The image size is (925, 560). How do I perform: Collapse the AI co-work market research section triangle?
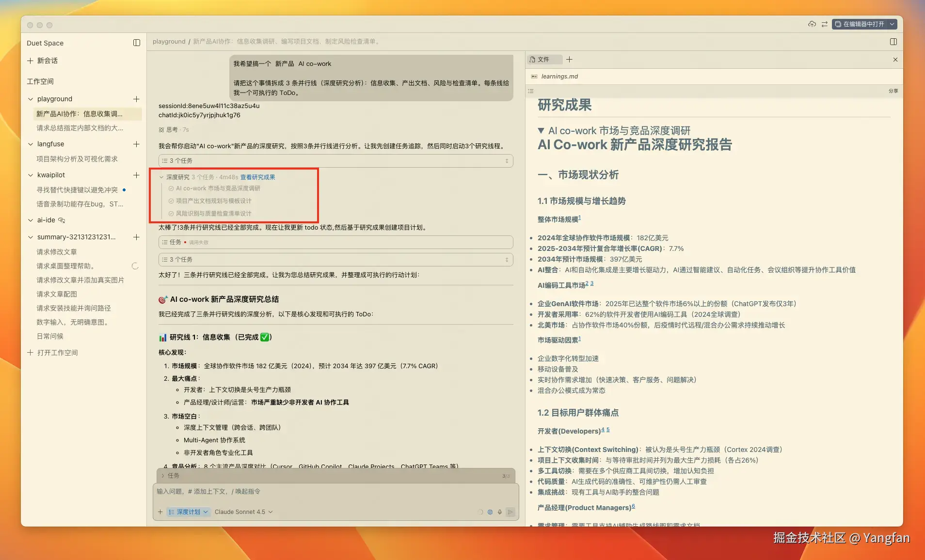point(541,131)
